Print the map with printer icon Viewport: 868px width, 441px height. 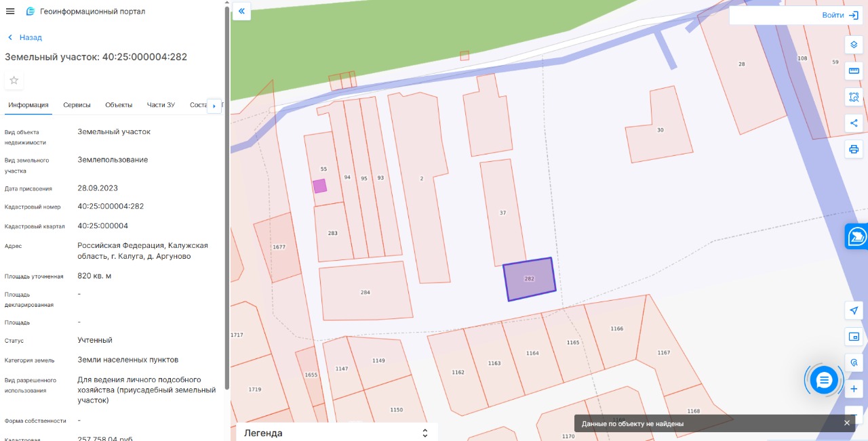click(x=854, y=149)
